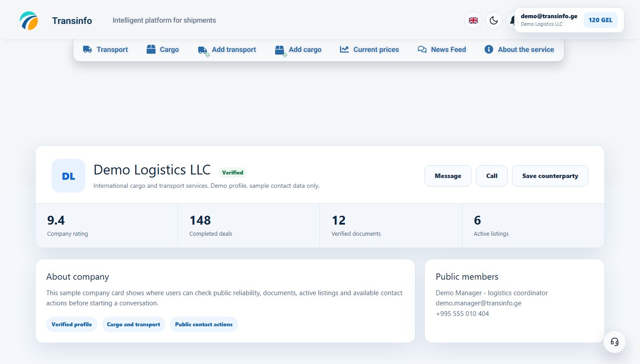Screen dimensions: 640x364
Task: Click the 148 Completed deals stat
Action: [249, 226]
